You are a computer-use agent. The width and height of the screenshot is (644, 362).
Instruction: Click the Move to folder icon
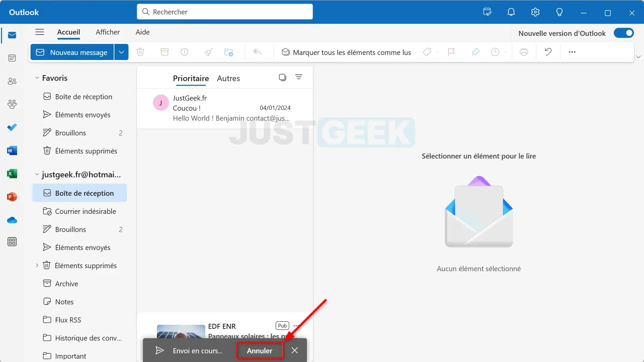pyautogui.click(x=228, y=52)
